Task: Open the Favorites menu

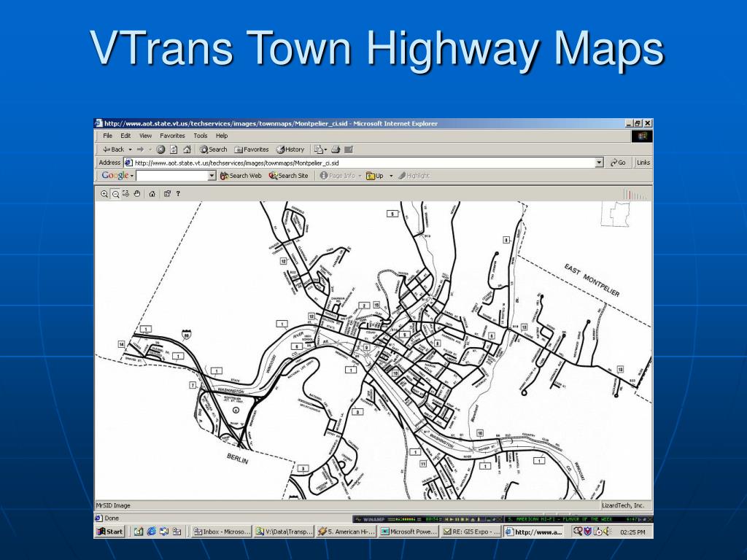Action: point(172,136)
